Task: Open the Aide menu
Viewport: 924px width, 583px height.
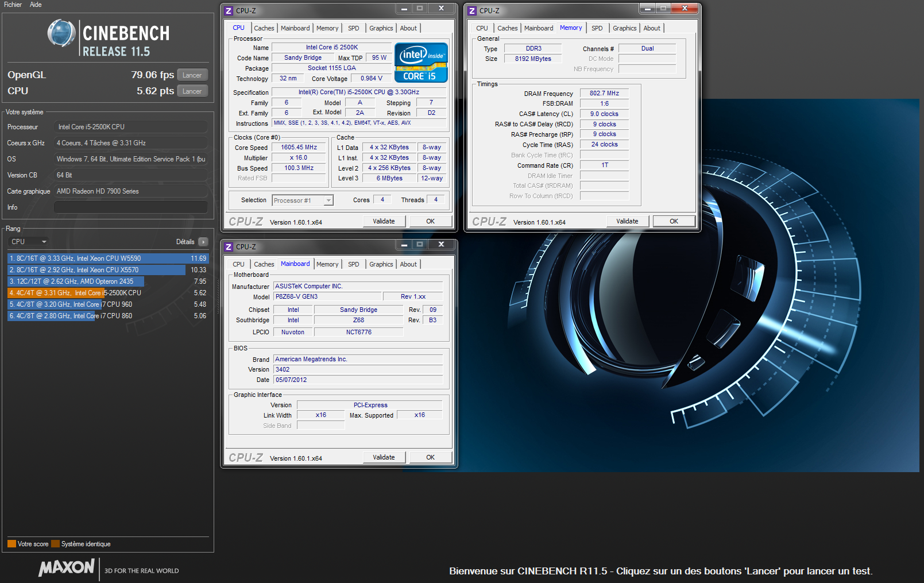Action: 36,5
